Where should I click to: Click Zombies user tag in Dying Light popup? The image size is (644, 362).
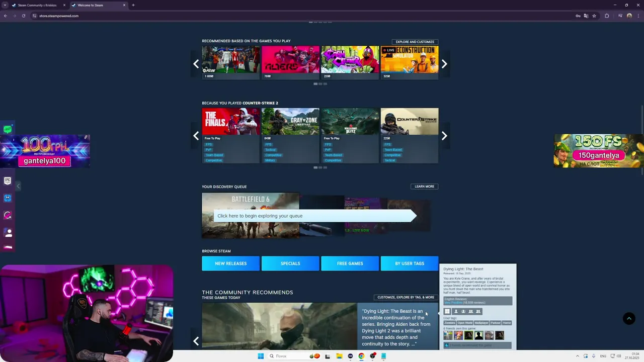click(x=449, y=323)
